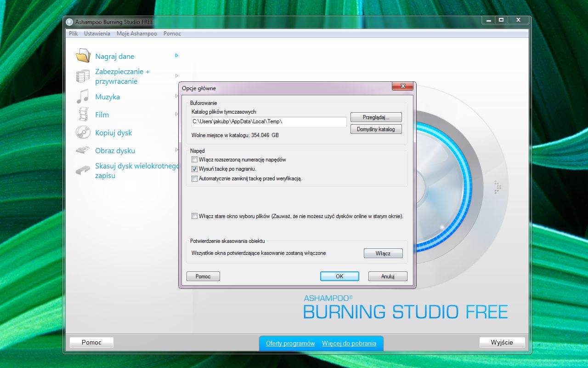
Task: Click the Pomoc button in main window footer
Action: (x=91, y=342)
